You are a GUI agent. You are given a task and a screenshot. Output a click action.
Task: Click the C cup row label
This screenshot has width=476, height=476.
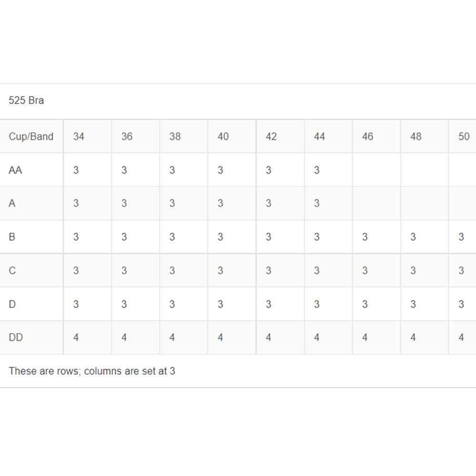pos(12,270)
